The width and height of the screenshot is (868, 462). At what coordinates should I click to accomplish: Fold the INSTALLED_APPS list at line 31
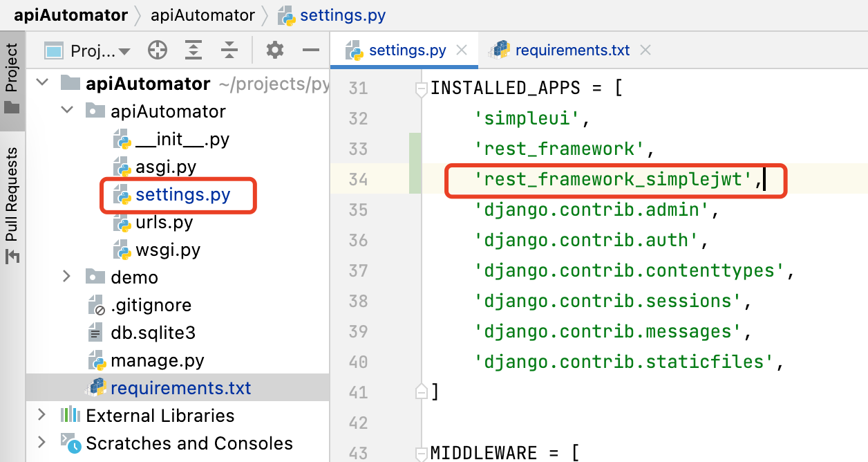[x=421, y=89]
